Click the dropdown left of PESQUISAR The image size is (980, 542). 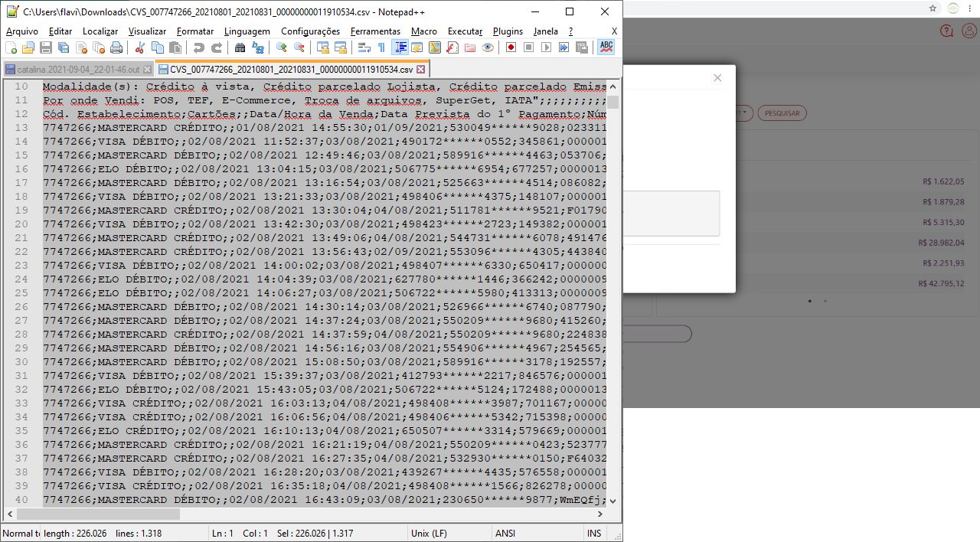click(743, 113)
